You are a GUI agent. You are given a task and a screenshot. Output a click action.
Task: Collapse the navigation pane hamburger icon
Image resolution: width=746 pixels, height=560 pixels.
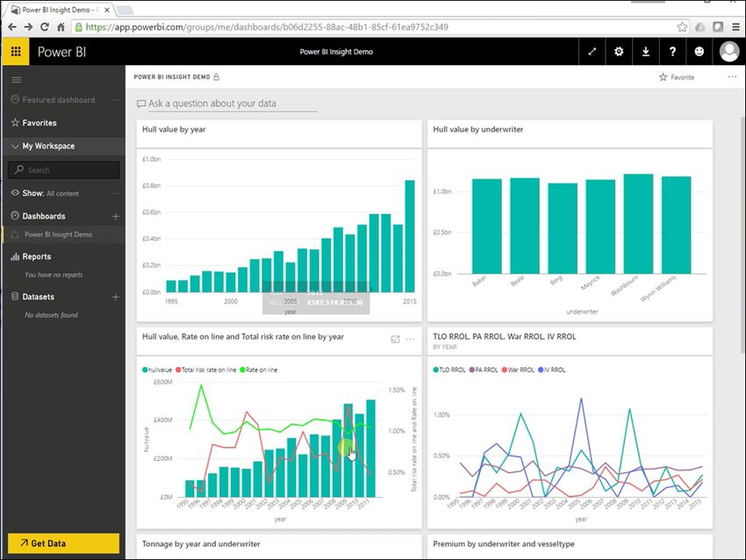coord(17,80)
